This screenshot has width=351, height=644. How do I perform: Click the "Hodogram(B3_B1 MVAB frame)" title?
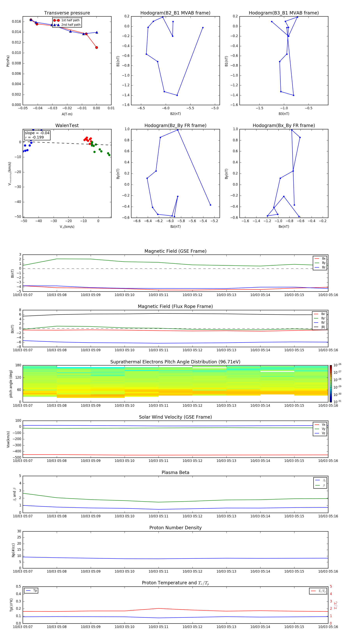click(284, 13)
